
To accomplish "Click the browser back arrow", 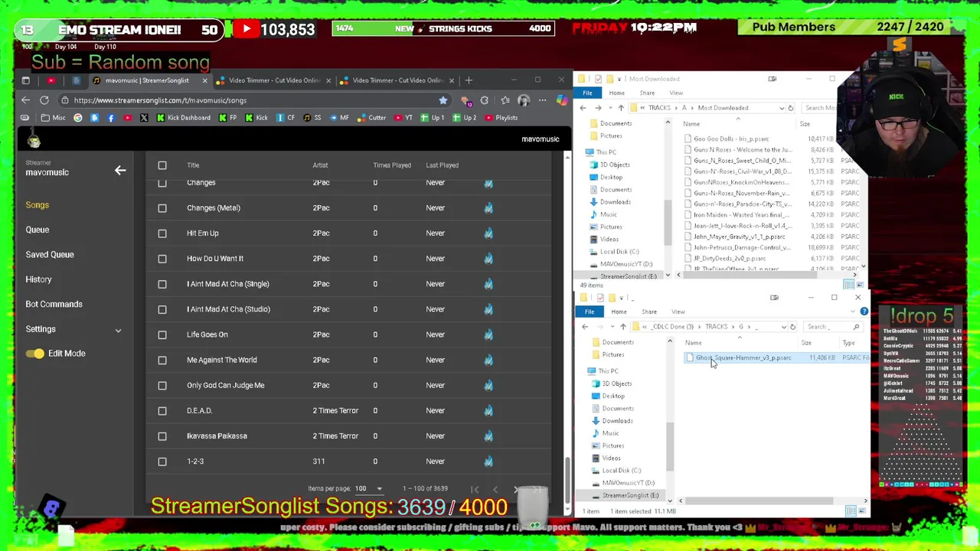I will [x=25, y=100].
